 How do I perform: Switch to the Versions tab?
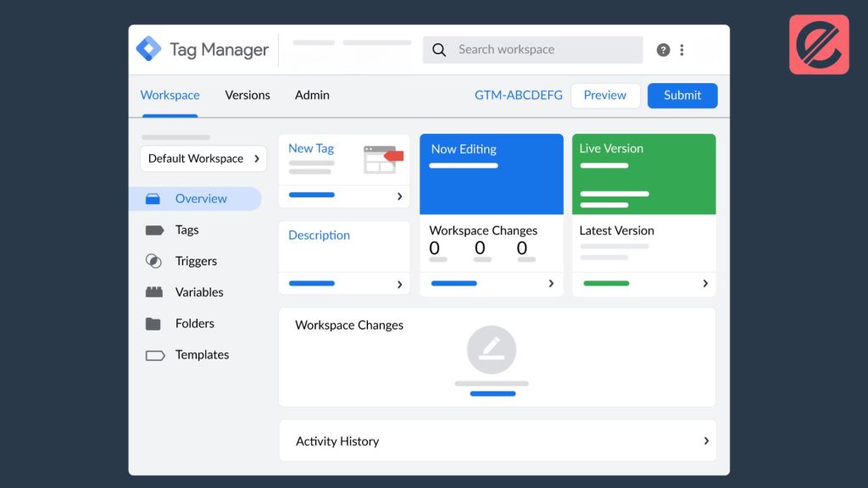248,95
